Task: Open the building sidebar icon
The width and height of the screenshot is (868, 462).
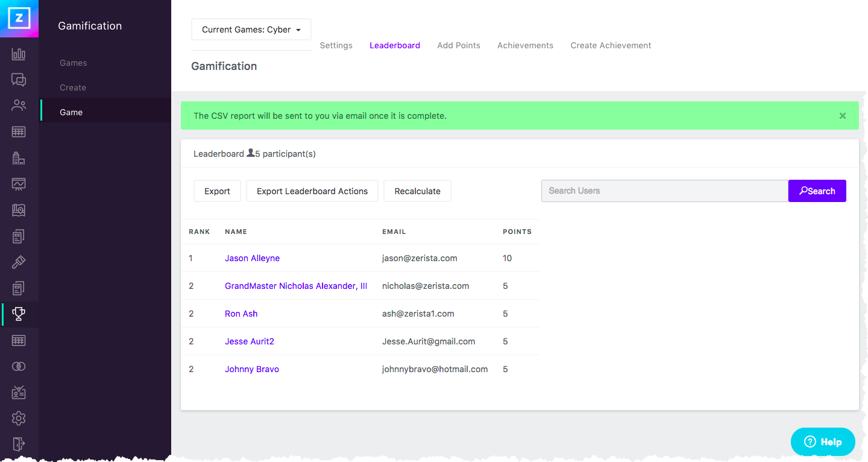Action: 19,158
